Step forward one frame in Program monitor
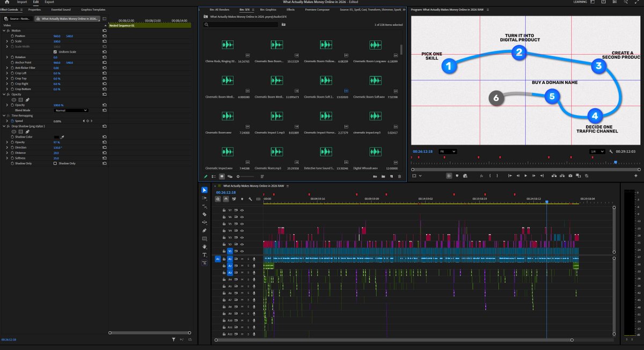 pyautogui.click(x=534, y=176)
